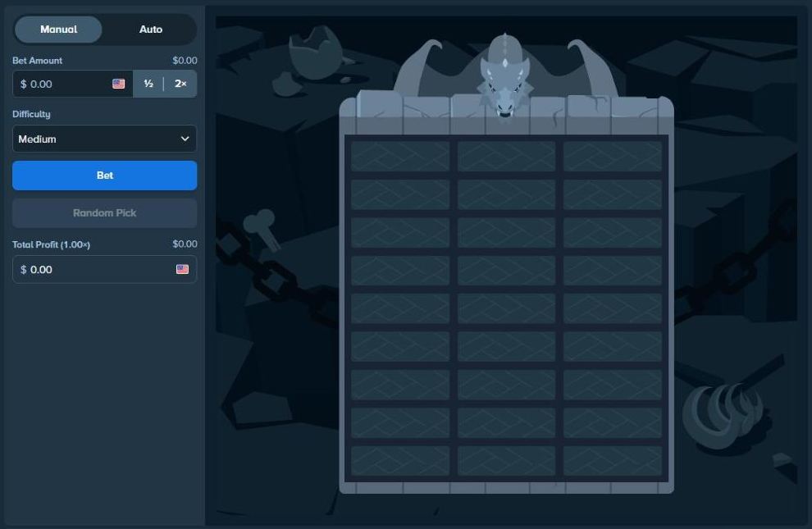
Task: Select the left tile in the second row
Action: (400, 194)
